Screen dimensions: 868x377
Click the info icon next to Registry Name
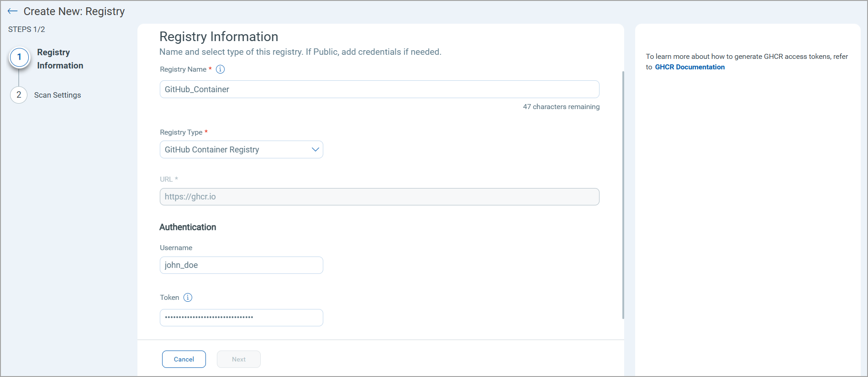point(220,69)
